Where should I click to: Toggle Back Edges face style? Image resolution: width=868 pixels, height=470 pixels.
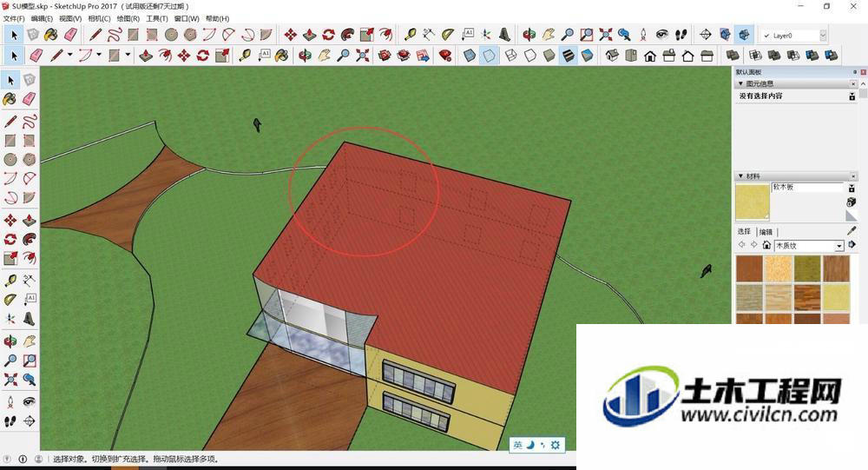pos(488,56)
